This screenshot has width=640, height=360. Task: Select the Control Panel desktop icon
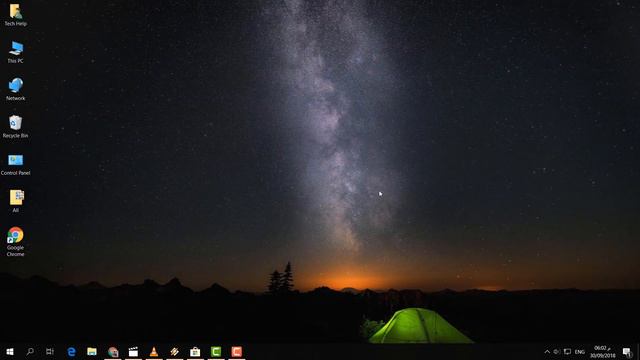[x=16, y=164]
